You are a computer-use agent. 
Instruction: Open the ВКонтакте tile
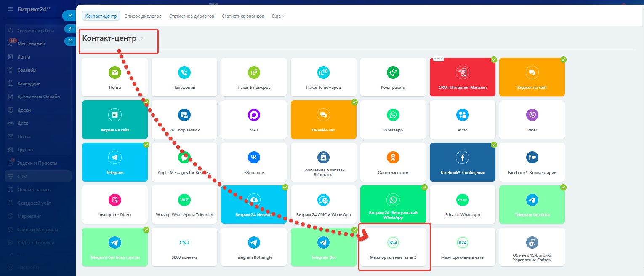click(254, 162)
